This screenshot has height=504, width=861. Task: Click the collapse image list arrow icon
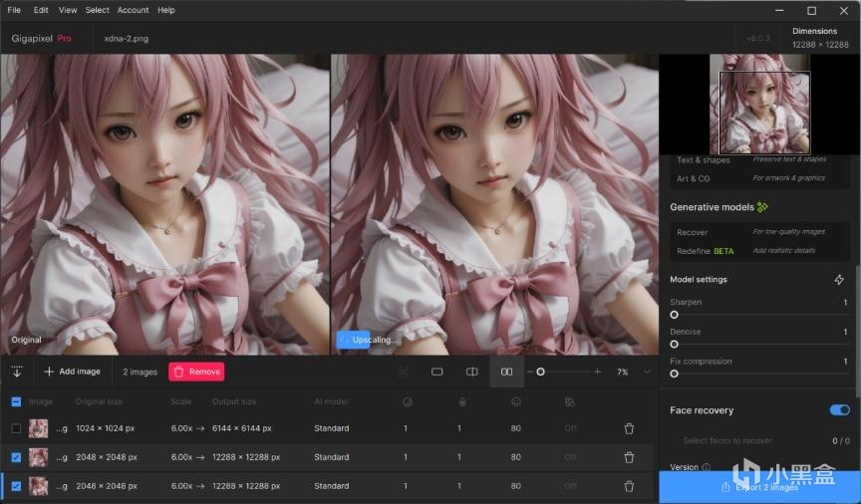[17, 372]
